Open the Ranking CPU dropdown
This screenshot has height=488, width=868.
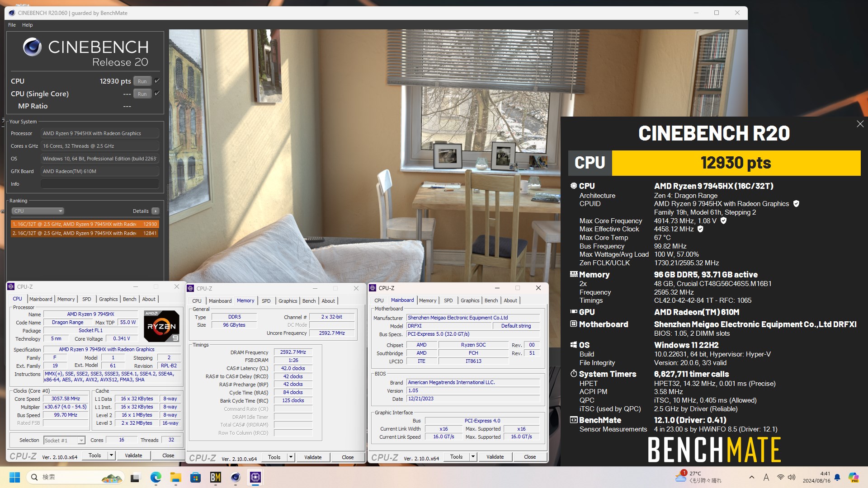pos(38,211)
